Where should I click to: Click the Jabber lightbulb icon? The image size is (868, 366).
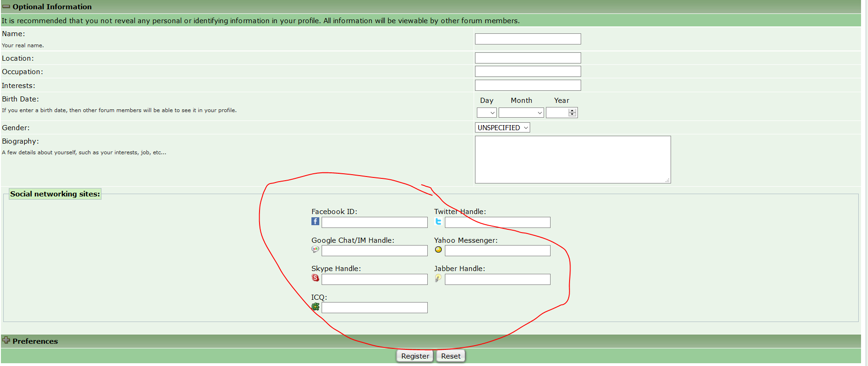tap(438, 278)
